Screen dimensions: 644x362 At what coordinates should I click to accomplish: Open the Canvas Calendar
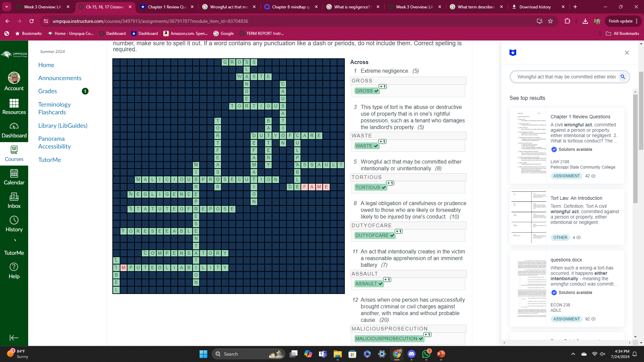[14, 177]
